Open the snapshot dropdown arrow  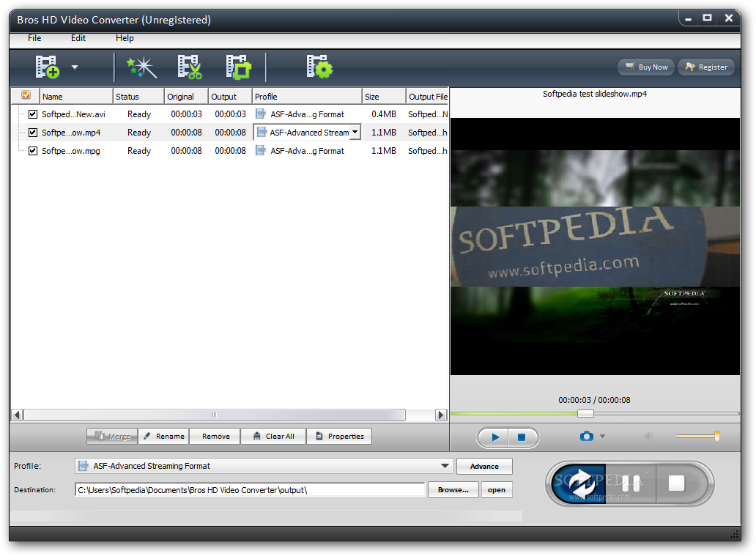click(x=603, y=437)
